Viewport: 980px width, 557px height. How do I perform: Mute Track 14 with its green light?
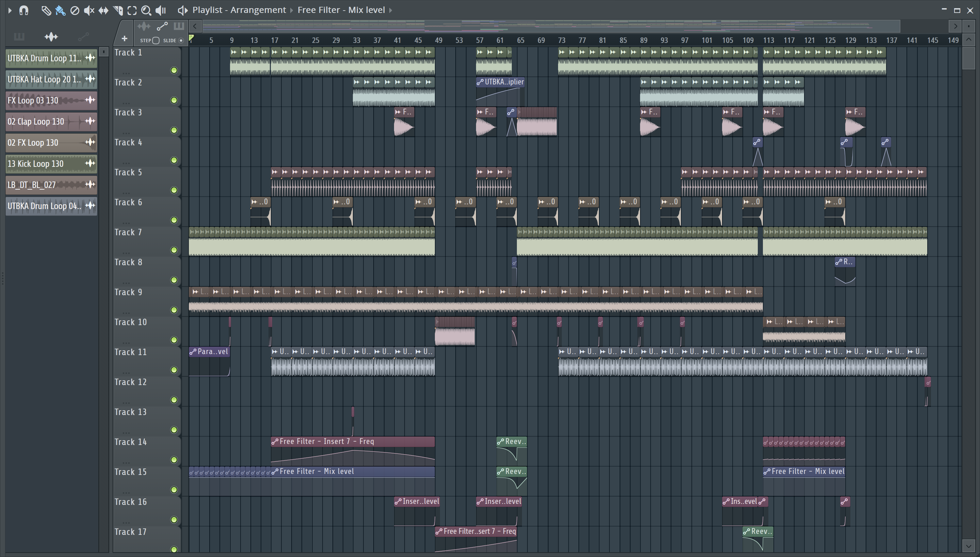click(x=174, y=460)
